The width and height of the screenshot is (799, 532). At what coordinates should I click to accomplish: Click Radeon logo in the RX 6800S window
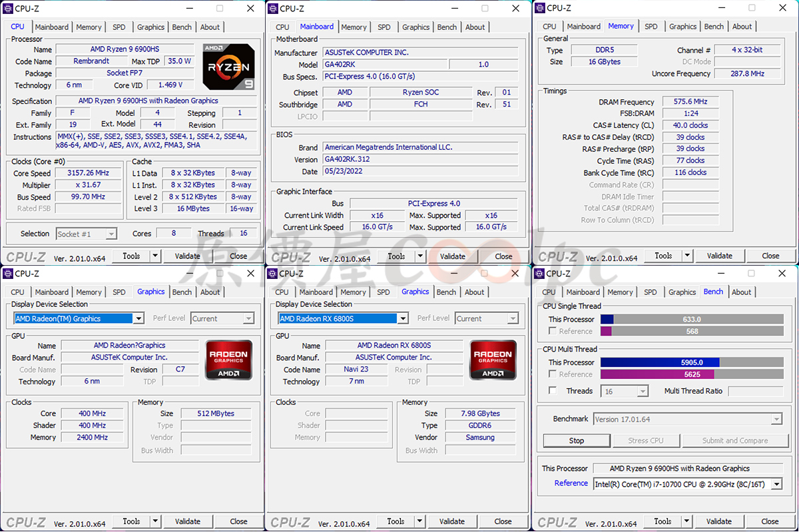(493, 360)
